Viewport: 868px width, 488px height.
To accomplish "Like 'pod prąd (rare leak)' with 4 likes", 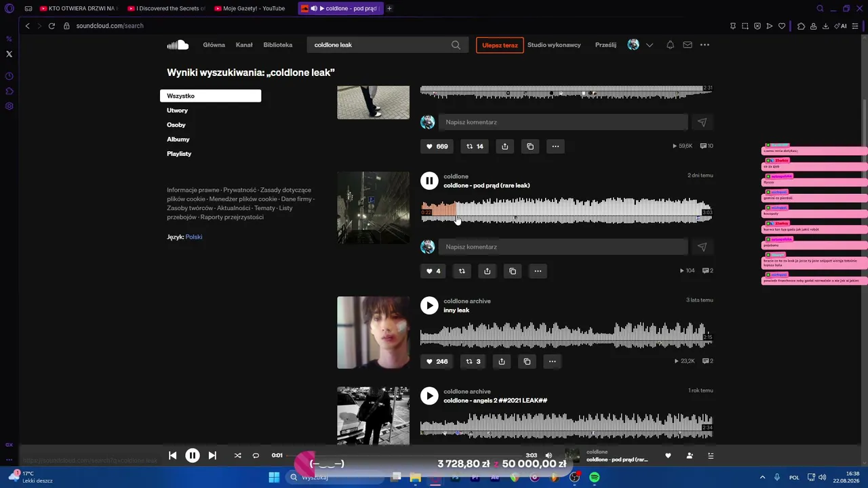I will pyautogui.click(x=433, y=271).
